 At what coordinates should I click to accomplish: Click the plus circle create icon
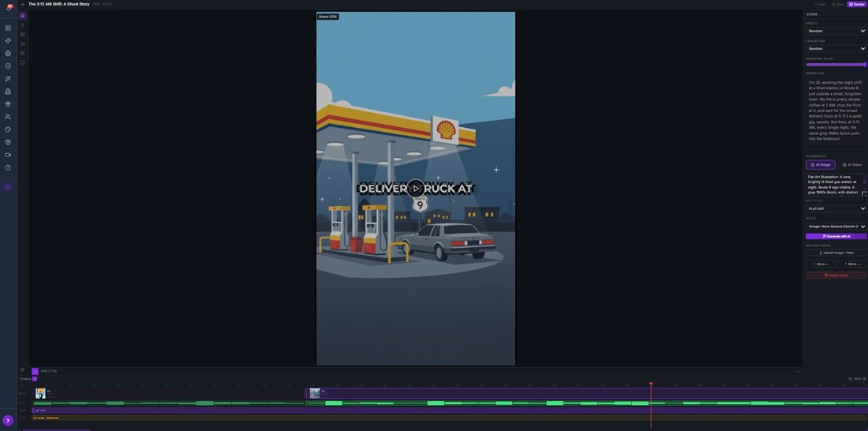coord(8,66)
